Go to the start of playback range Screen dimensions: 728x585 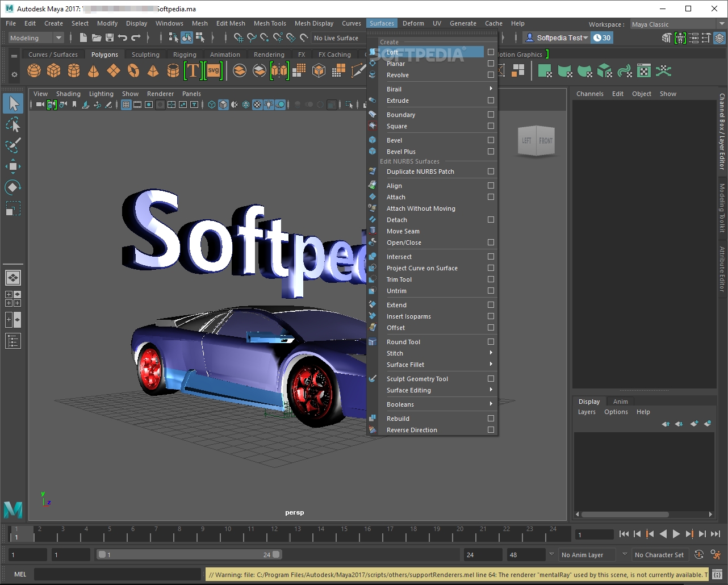pos(624,534)
